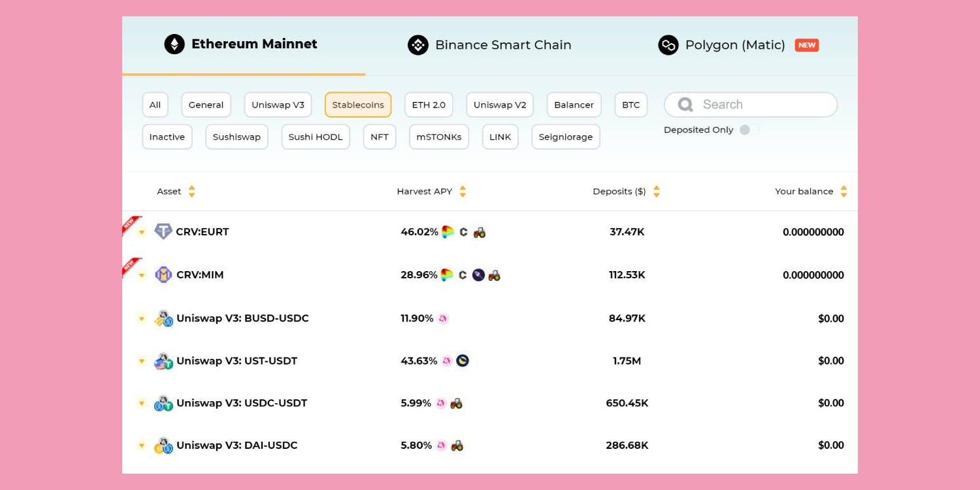Filter by mSTONKs
The width and height of the screenshot is (980, 490).
[x=439, y=137]
